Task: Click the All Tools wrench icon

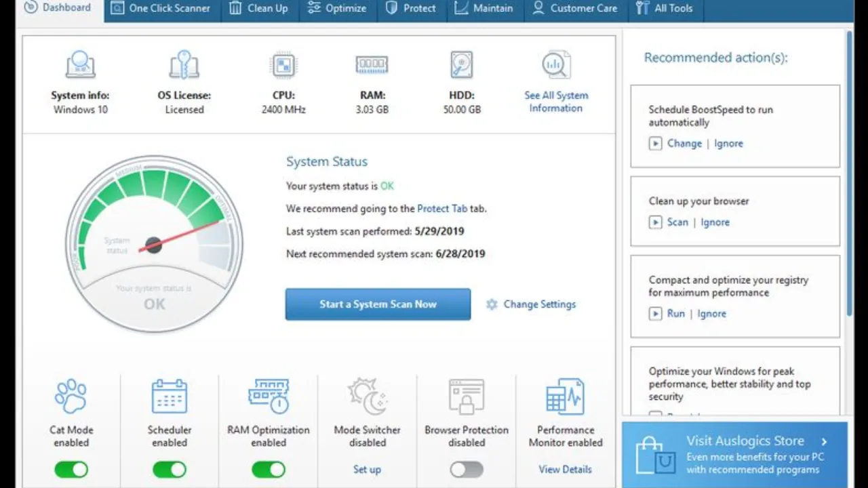Action: click(642, 8)
